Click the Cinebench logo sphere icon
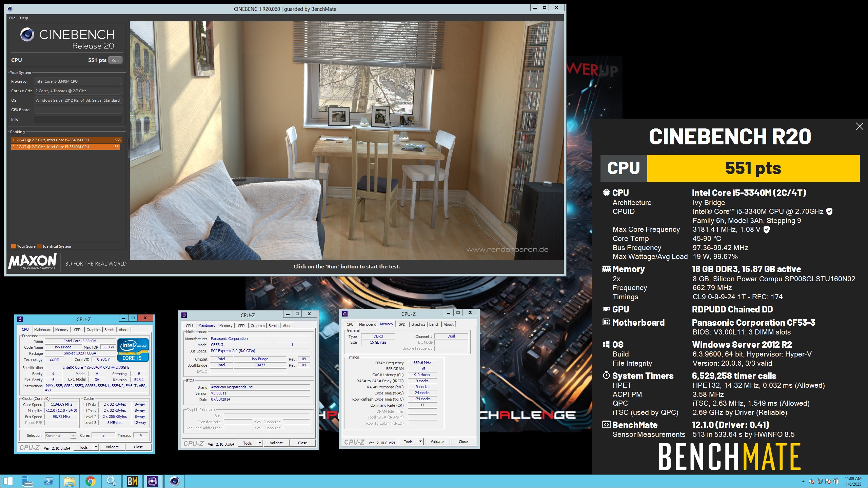The height and width of the screenshot is (488, 868). pos(27,35)
